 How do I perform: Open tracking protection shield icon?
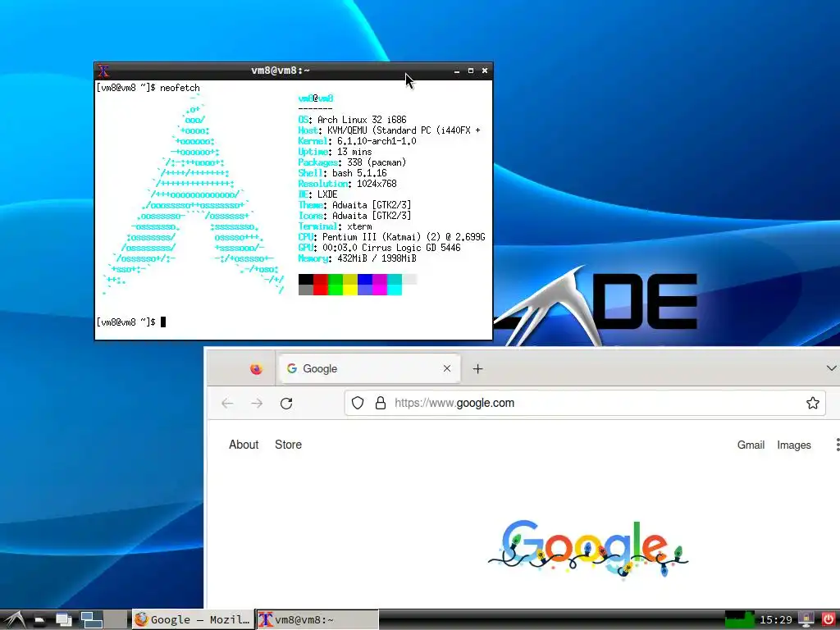358,403
